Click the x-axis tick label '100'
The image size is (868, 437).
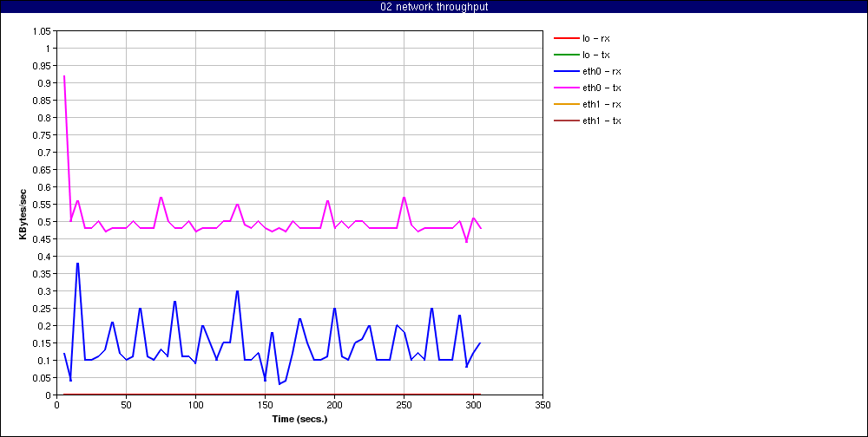pyautogui.click(x=195, y=405)
